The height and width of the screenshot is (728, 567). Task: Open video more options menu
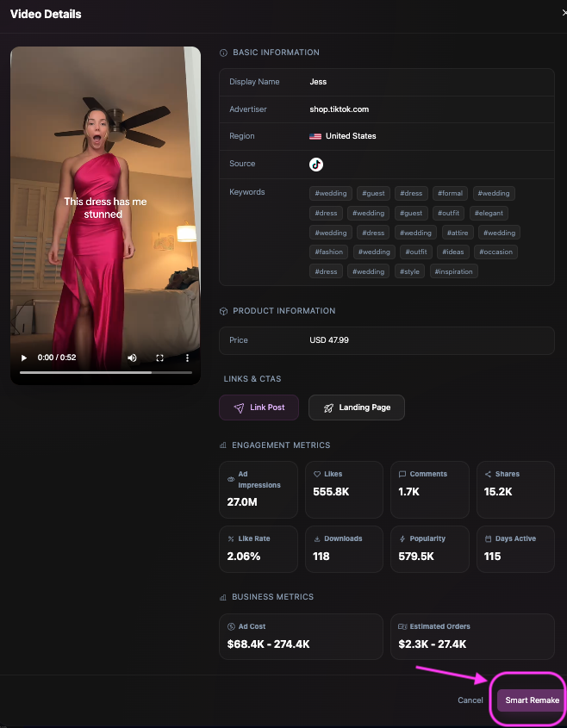pyautogui.click(x=187, y=358)
